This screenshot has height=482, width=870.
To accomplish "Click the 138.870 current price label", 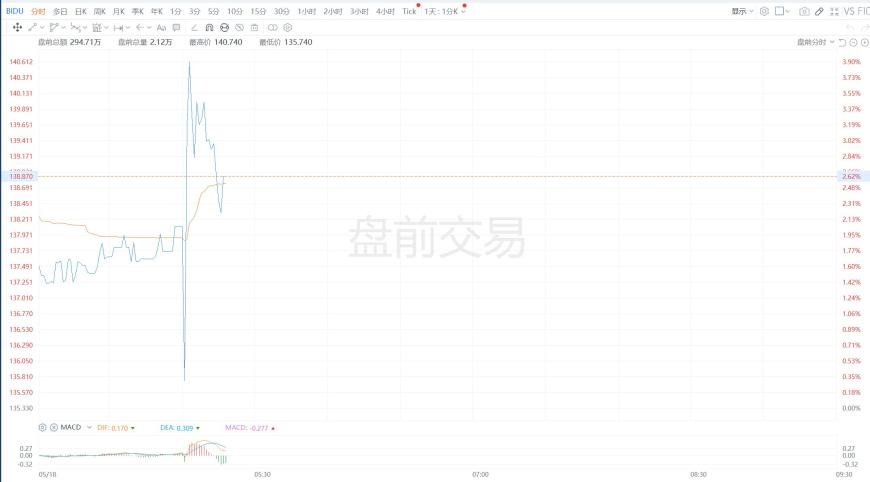I will [x=21, y=176].
